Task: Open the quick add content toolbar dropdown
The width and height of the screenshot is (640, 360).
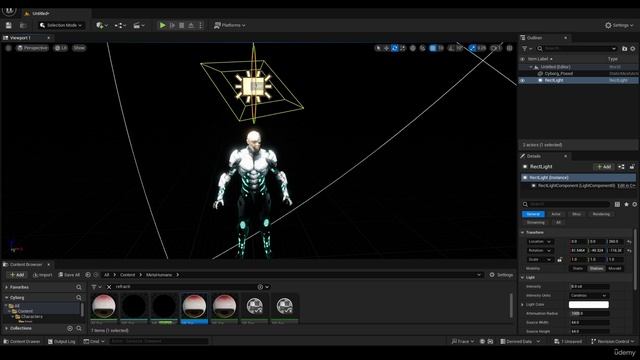Action: click(x=102, y=25)
